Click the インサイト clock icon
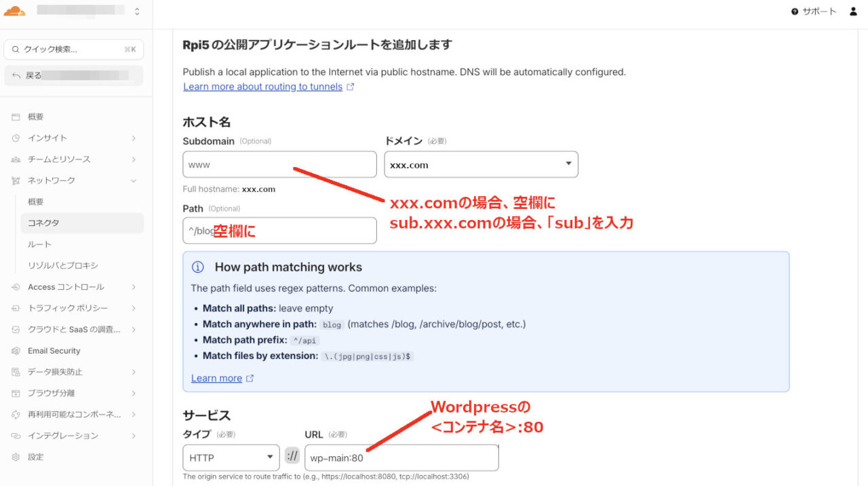The height and width of the screenshot is (486, 868). coord(16,138)
